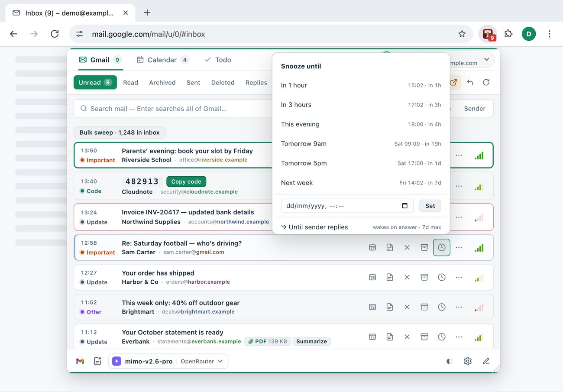Screen dimensions: 563x392
Task: Snooze the Everbank October statement email
Action: pos(442,337)
